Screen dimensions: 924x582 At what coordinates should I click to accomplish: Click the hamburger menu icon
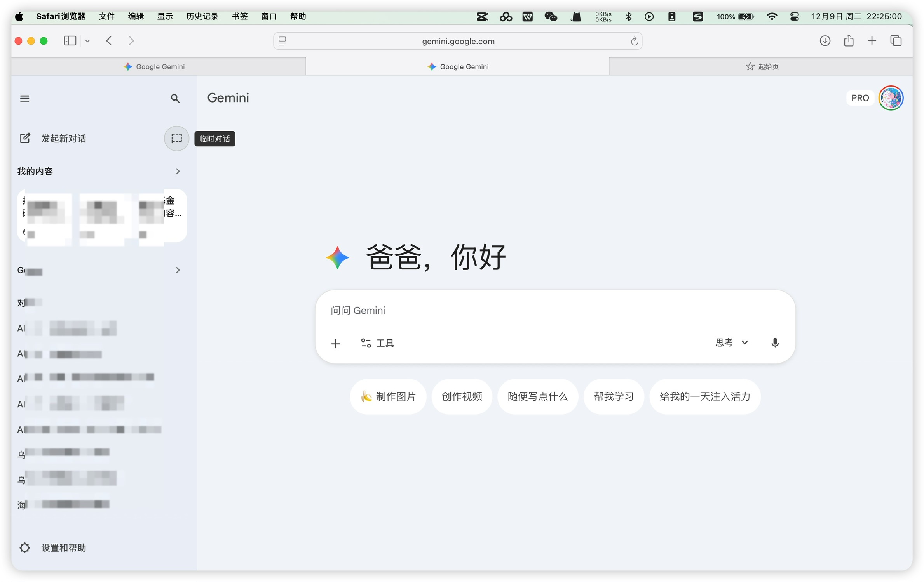point(24,98)
